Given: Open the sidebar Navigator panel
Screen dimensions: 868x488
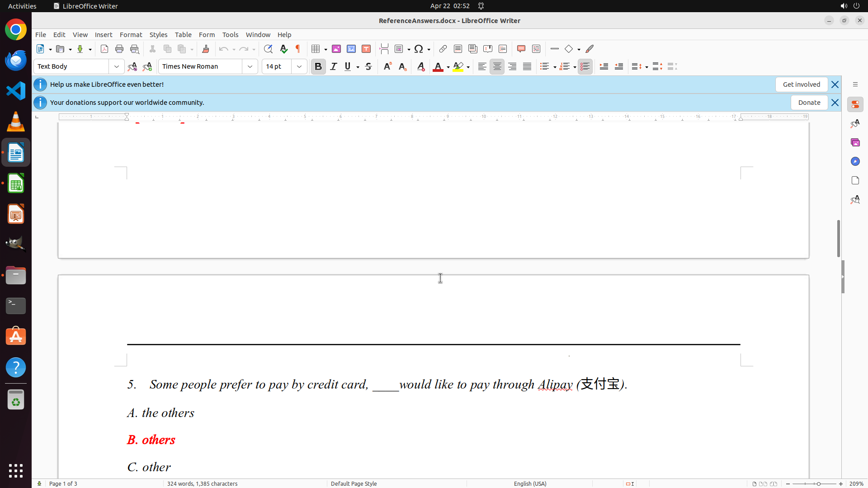Looking at the screenshot, I should pos(855,161).
